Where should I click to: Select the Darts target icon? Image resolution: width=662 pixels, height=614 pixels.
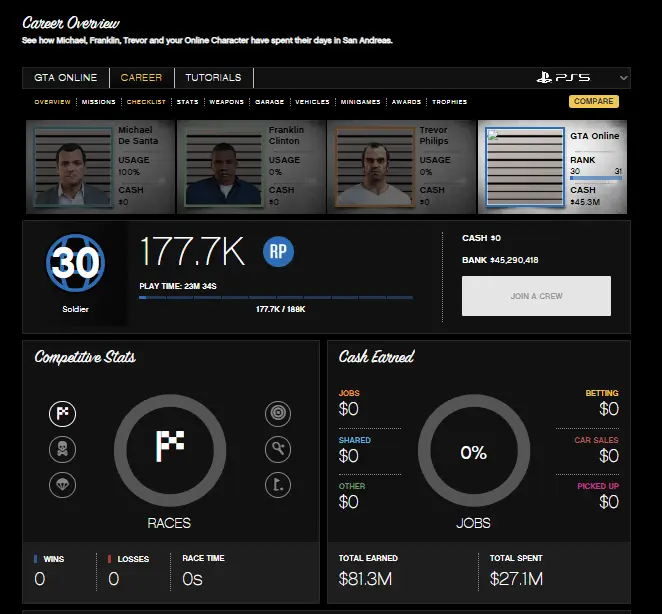point(278,413)
